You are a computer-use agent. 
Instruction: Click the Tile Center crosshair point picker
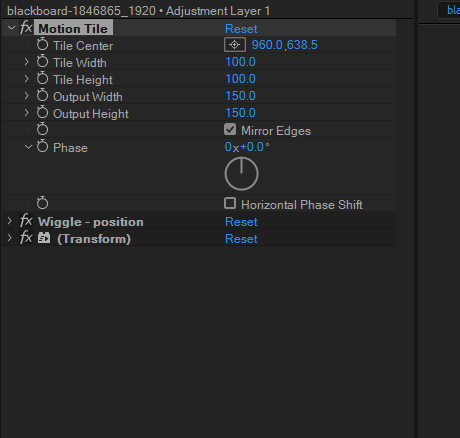tap(235, 45)
